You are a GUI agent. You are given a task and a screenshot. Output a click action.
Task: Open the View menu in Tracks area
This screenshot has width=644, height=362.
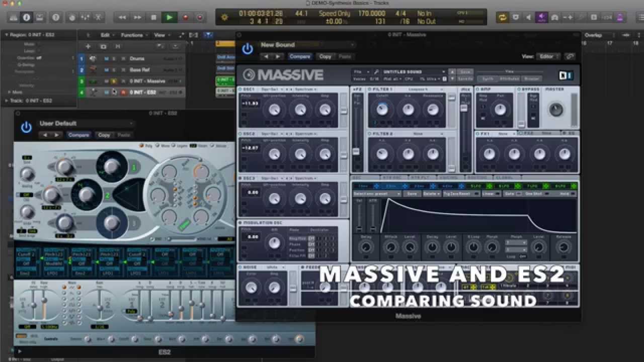click(x=161, y=35)
